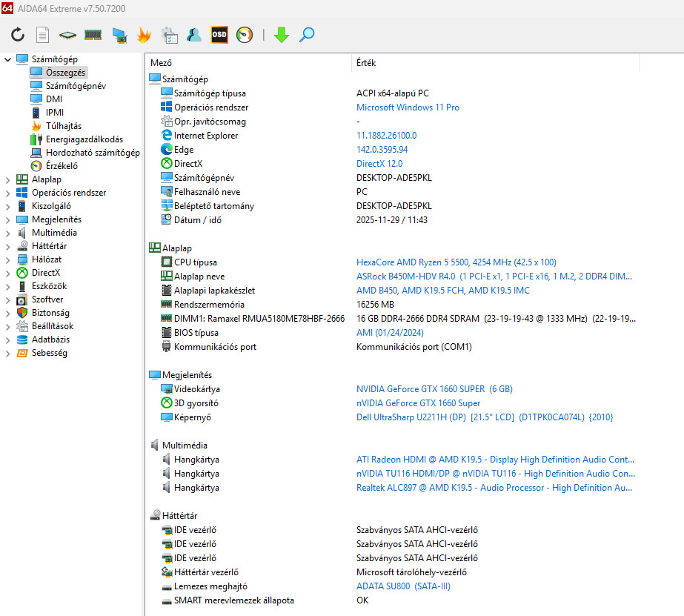Expand the Multimédia tree node
The image size is (684, 616).
[x=7, y=233]
